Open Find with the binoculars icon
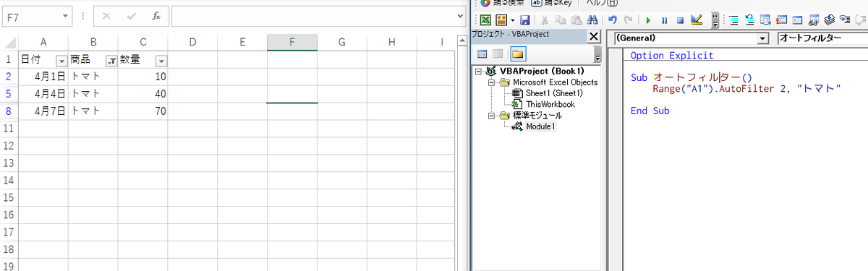The height and width of the screenshot is (271, 868). tap(592, 20)
